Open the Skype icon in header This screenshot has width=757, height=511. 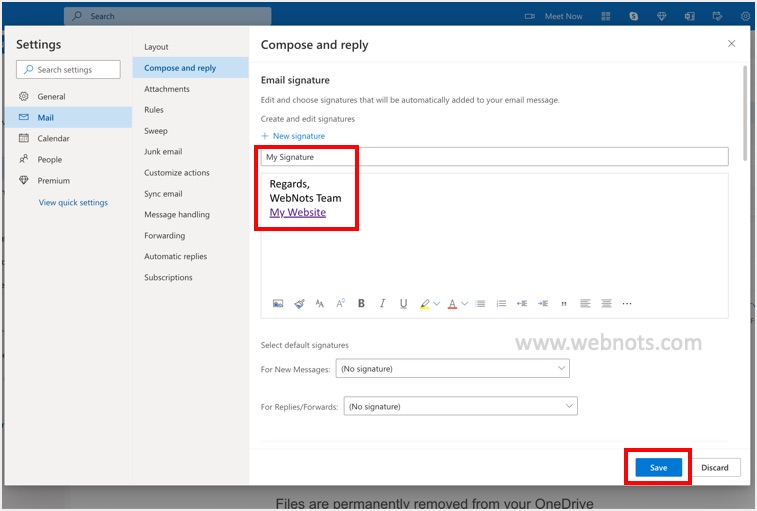tap(634, 16)
